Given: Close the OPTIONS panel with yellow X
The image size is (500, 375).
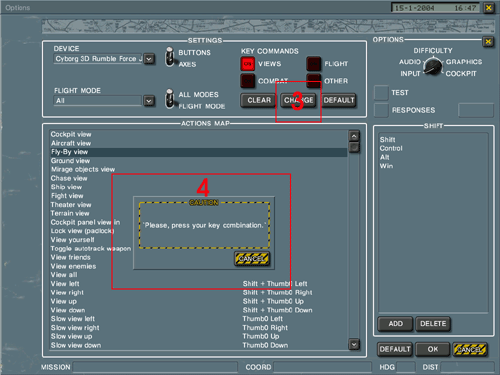Looking at the screenshot, I should click(x=488, y=42).
